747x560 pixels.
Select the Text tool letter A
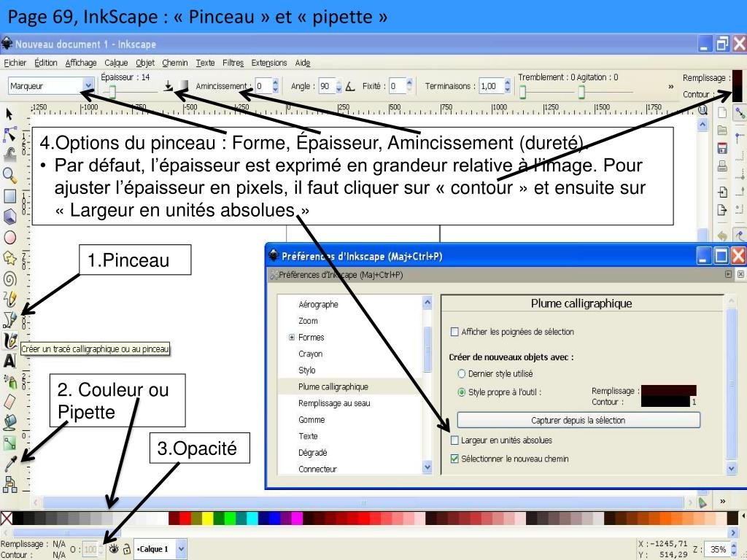(9, 361)
